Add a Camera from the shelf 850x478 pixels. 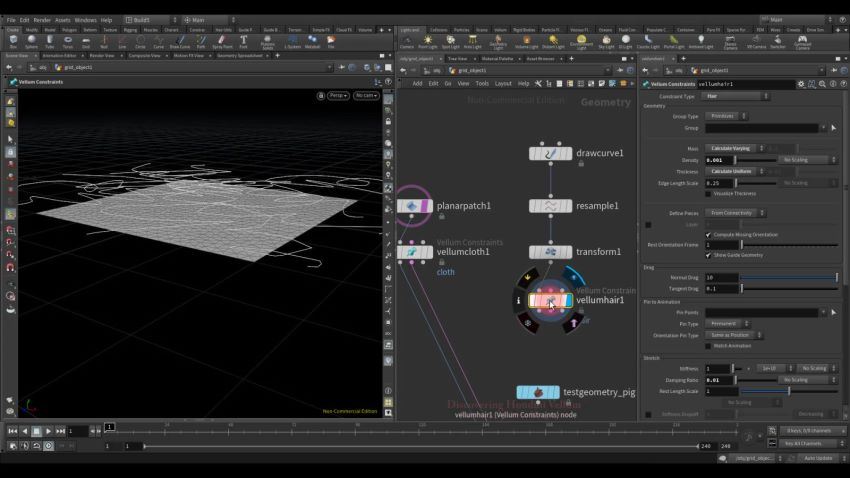[x=407, y=42]
